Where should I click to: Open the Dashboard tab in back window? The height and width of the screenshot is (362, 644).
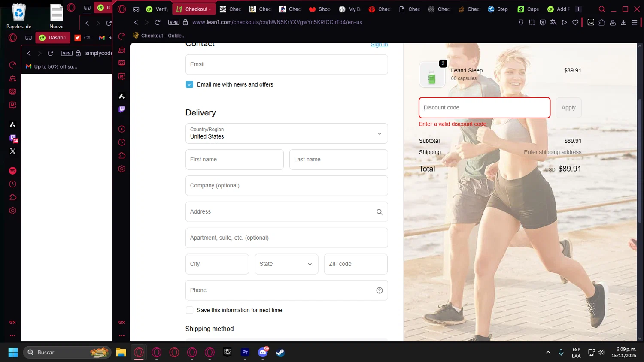tap(53, 38)
